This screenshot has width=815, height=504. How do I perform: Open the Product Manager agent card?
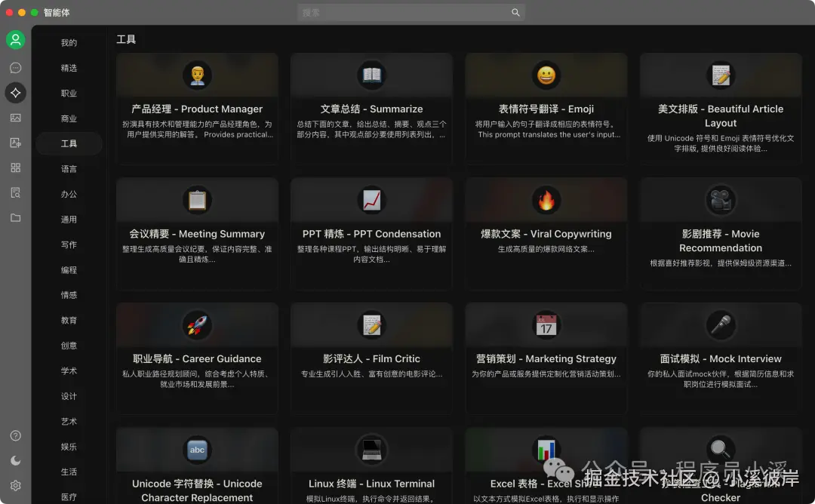pyautogui.click(x=197, y=108)
